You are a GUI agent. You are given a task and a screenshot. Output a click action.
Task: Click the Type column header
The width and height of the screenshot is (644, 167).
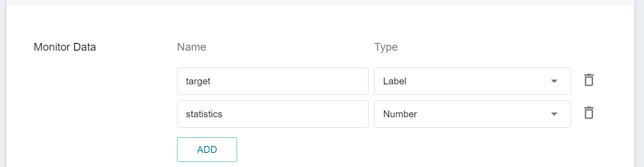click(386, 47)
